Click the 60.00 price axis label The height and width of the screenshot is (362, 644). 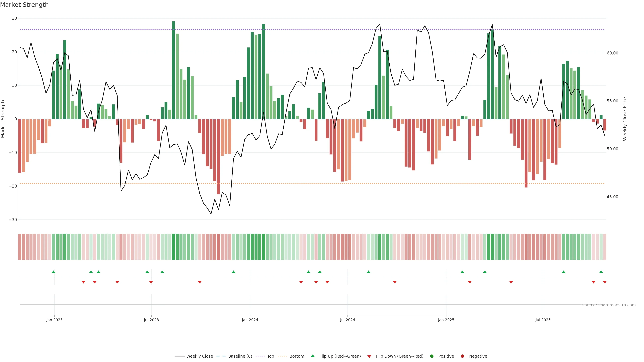tap(612, 53)
